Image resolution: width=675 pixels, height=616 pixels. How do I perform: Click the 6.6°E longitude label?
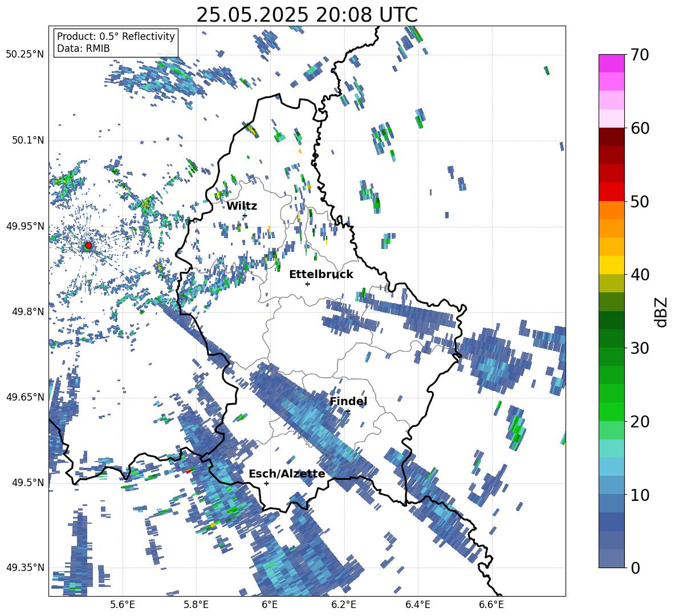(491, 605)
